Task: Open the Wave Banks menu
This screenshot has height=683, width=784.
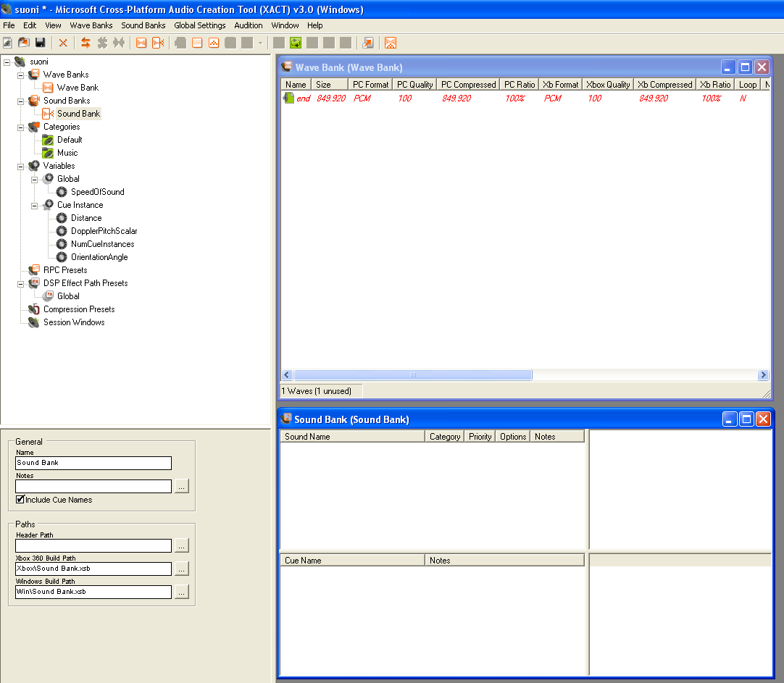Action: [x=91, y=25]
